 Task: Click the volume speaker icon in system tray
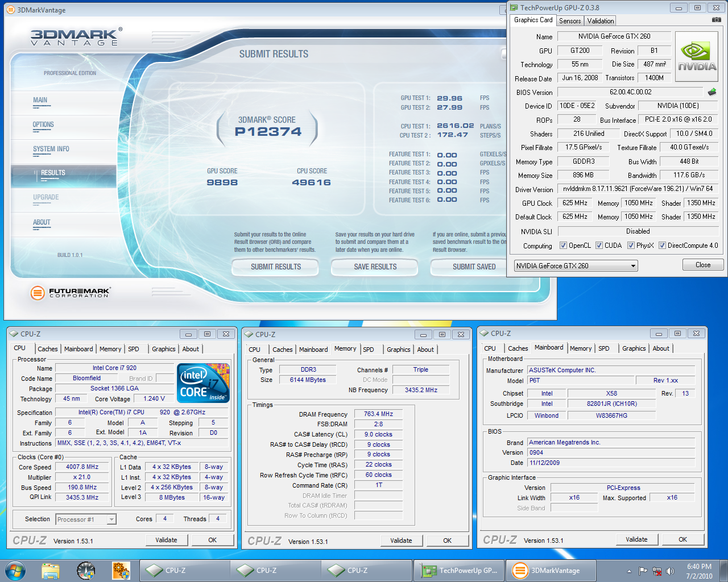point(670,571)
